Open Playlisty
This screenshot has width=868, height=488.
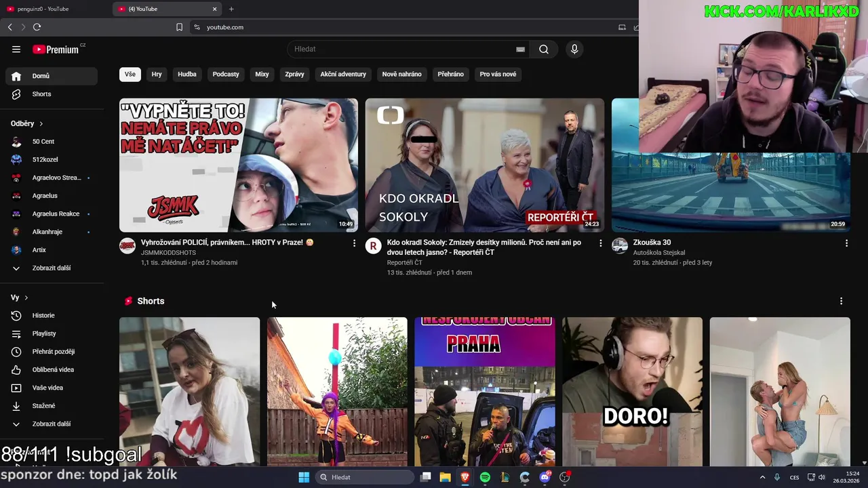click(x=52, y=333)
